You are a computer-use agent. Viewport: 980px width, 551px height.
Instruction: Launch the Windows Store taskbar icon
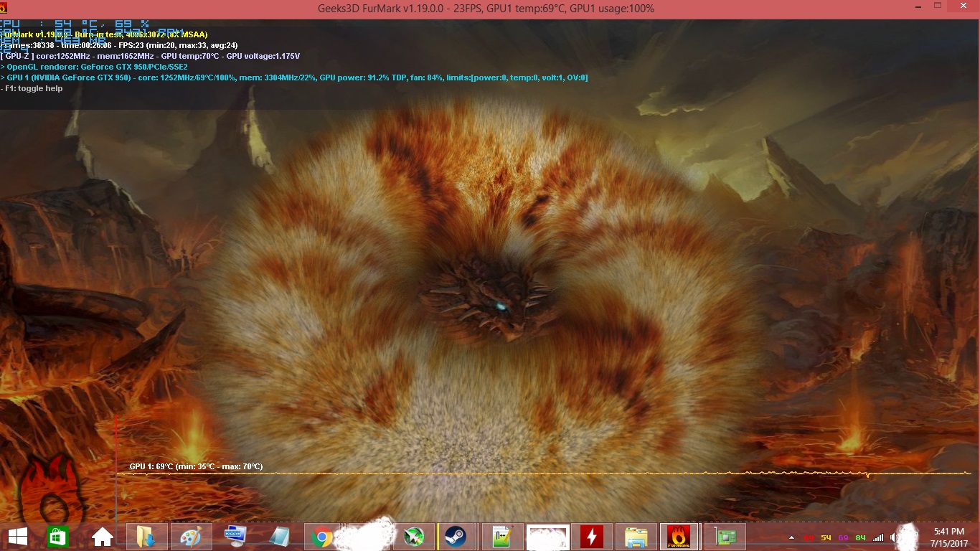point(57,537)
